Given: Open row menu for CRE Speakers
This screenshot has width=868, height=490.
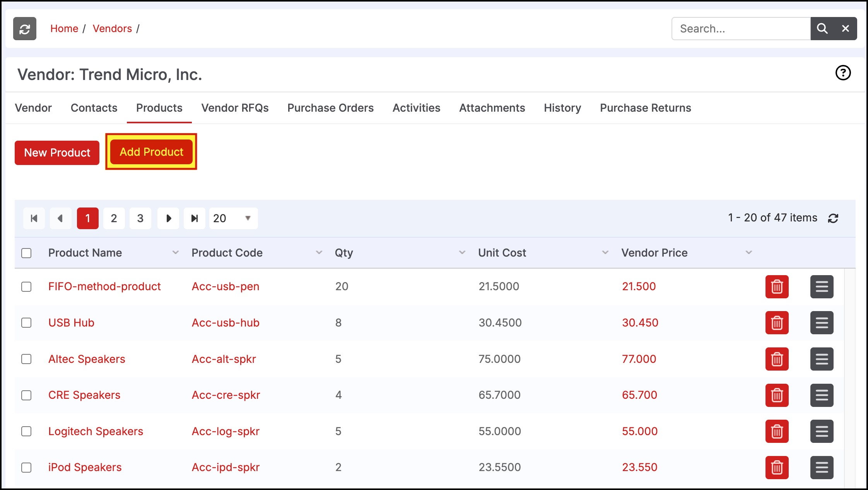Looking at the screenshot, I should 822,395.
